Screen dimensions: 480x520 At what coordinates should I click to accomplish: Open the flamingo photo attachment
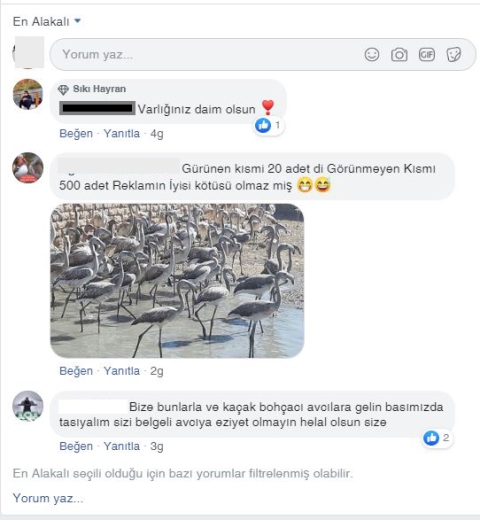pos(177,281)
